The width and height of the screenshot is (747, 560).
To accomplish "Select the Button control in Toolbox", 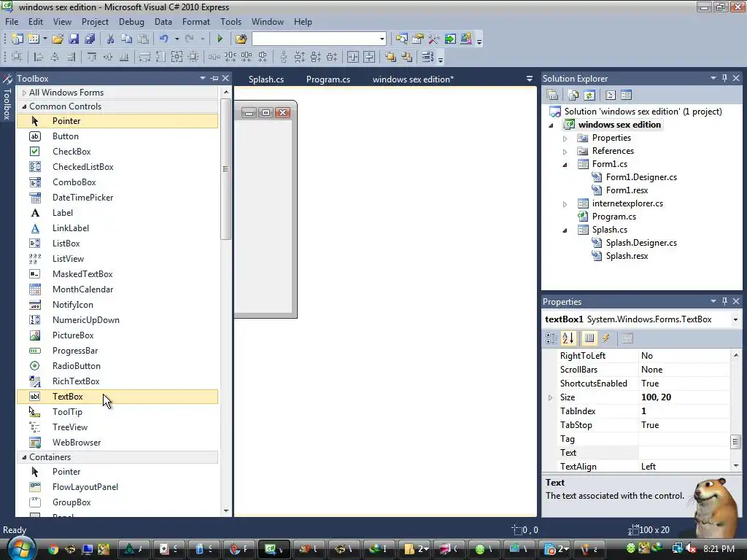I will click(x=117, y=136).
